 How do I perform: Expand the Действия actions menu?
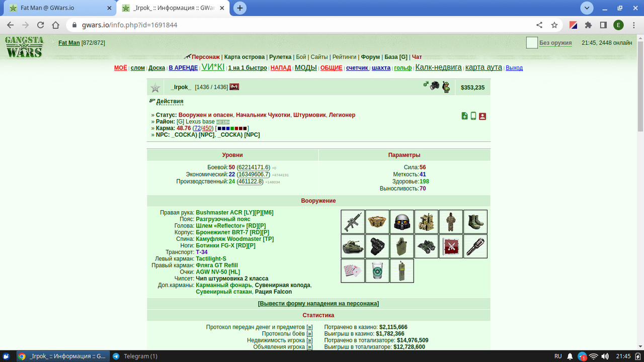170,101
